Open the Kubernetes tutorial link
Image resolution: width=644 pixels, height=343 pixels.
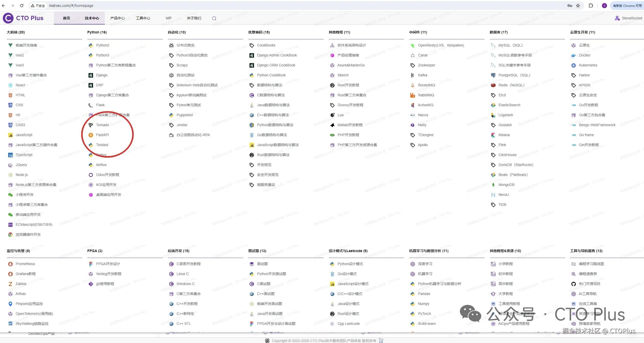[x=588, y=65]
